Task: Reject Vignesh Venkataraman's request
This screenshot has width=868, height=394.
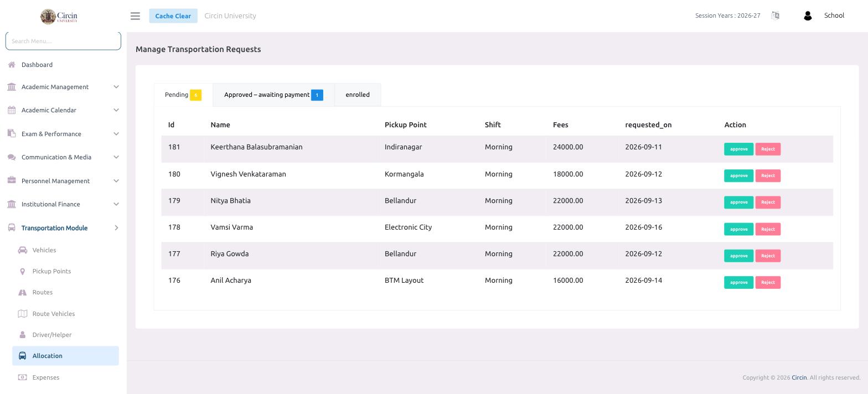Action: coord(768,175)
